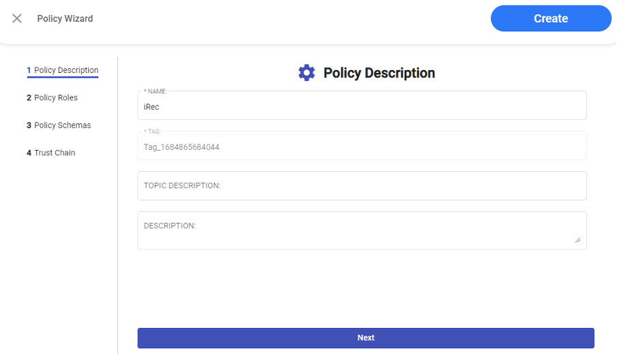Click the step number 1 in sidebar
This screenshot has width=617, height=364.
click(x=29, y=70)
